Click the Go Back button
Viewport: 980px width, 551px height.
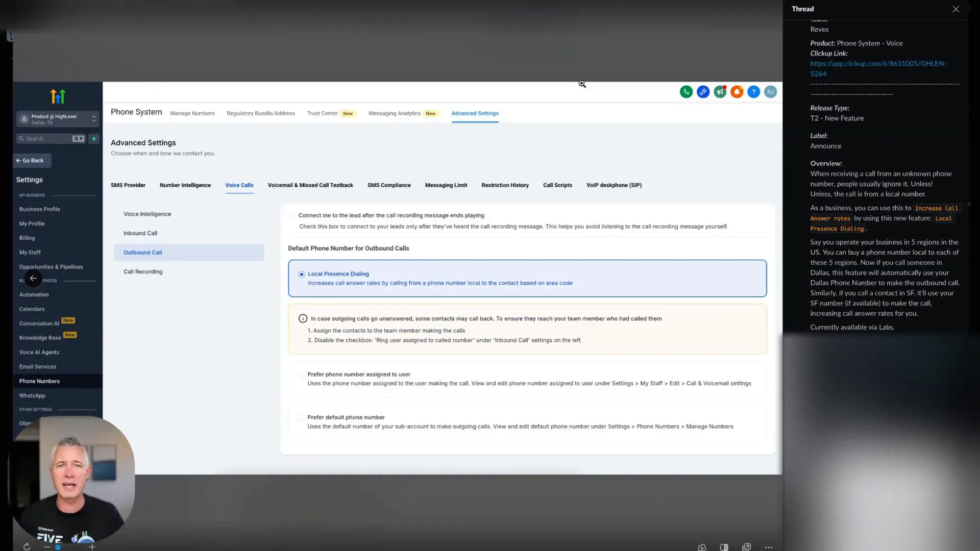31,160
